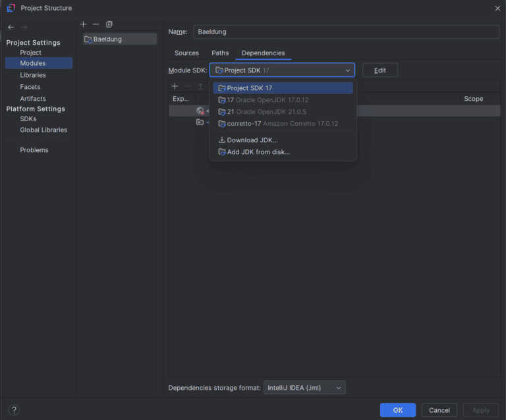Open Libraries under Project Settings
This screenshot has width=506, height=420.
[33, 75]
